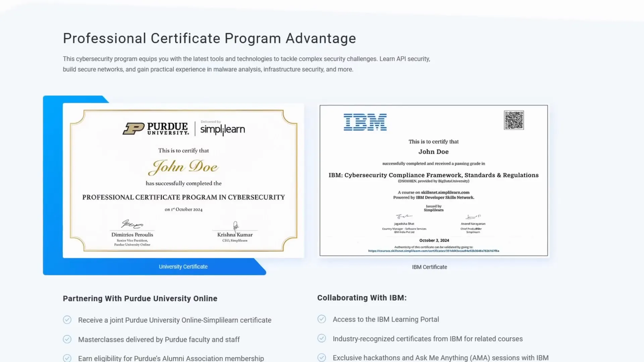Click the IBM logo on the certificate

point(365,122)
